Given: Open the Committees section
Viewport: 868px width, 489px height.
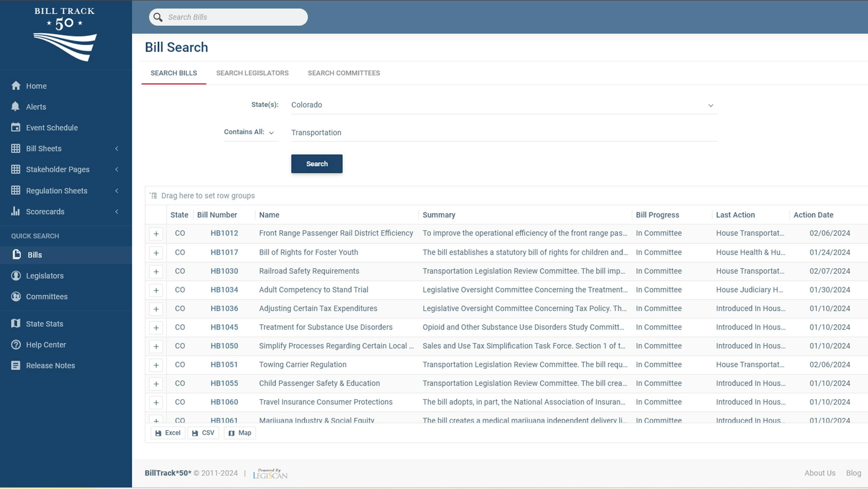Looking at the screenshot, I should pyautogui.click(x=47, y=297).
